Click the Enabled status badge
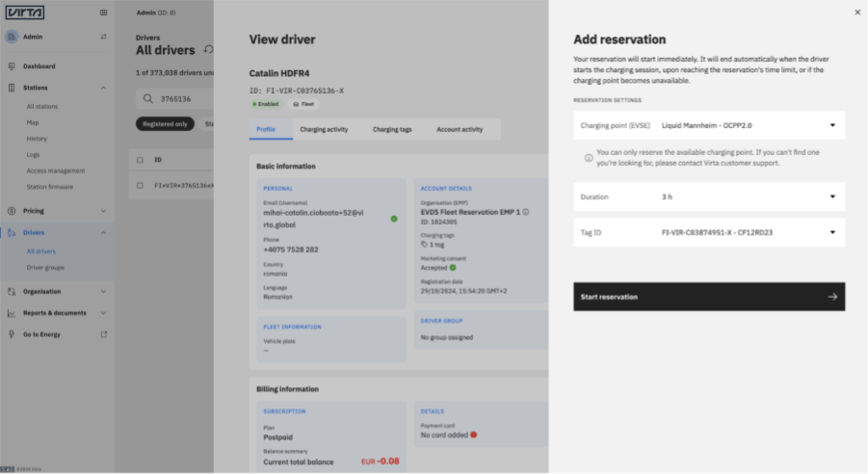Image resolution: width=868 pixels, height=474 pixels. 266,104
